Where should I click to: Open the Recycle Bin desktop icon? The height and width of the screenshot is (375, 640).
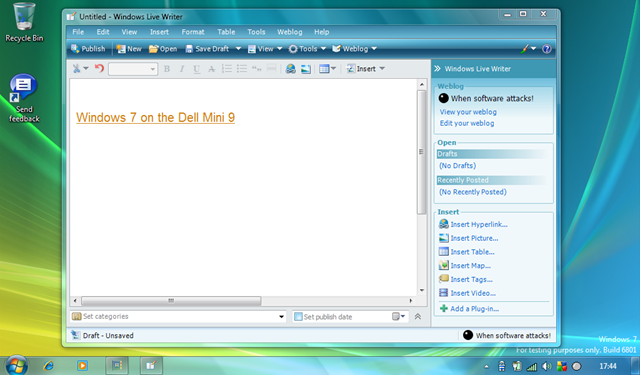click(24, 22)
